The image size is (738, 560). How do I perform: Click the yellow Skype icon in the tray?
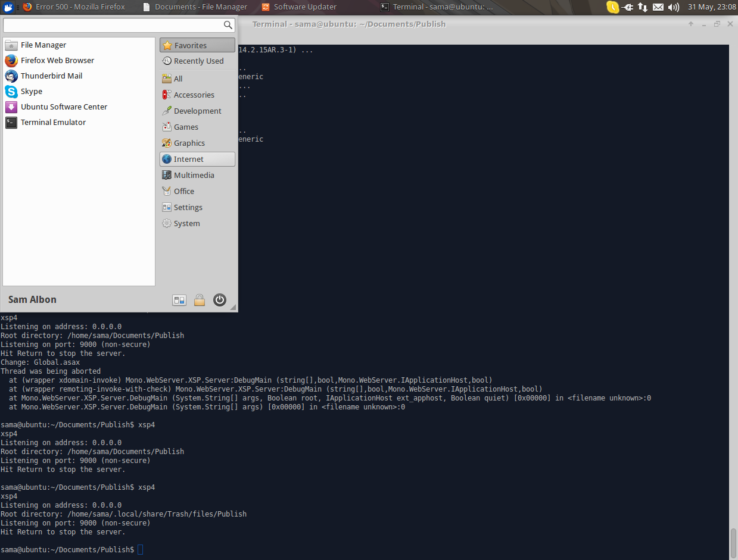(x=613, y=7)
